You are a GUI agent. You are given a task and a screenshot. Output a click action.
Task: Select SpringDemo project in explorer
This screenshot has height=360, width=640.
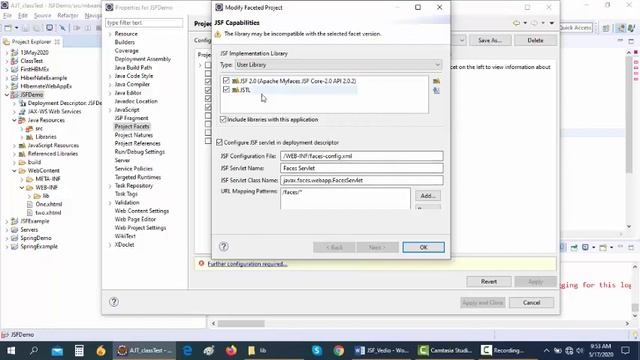tap(36, 238)
